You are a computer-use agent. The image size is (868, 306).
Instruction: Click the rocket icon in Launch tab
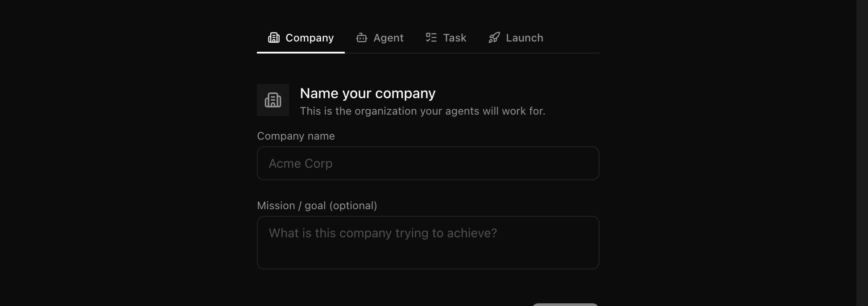click(494, 38)
